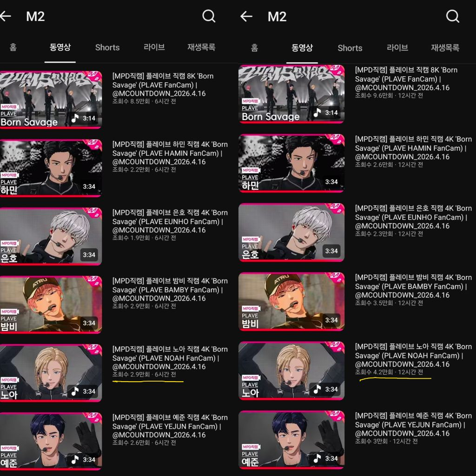Click the '조회수 1.9만회 · 6시간 전' text
Screen dimensions: 476x476
click(x=144, y=238)
